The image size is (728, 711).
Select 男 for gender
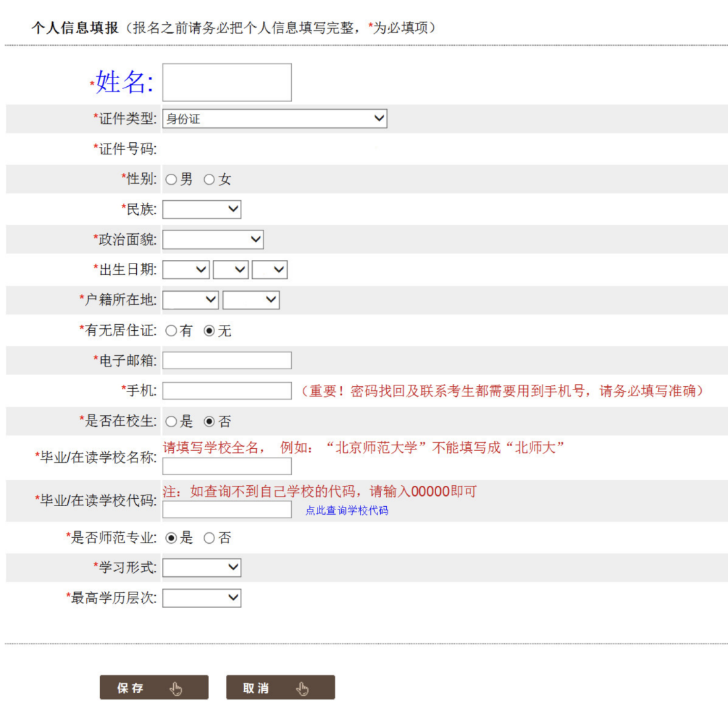click(171, 179)
